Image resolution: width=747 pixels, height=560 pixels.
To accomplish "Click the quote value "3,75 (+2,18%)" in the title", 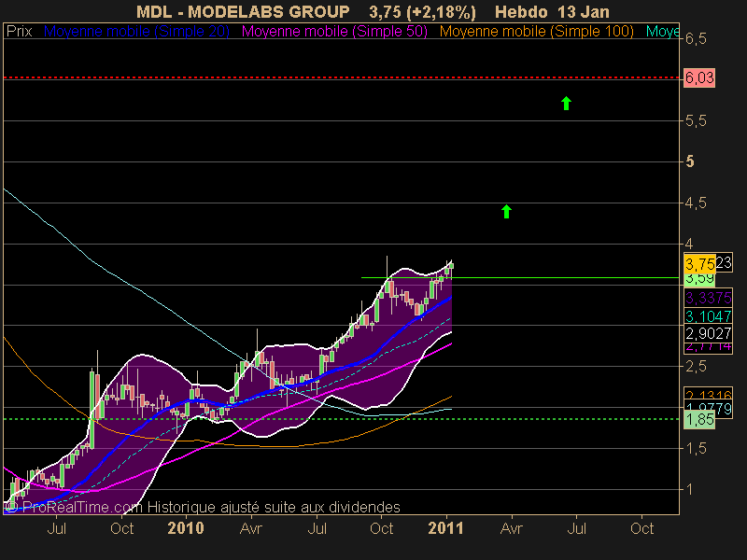I will (x=422, y=11).
